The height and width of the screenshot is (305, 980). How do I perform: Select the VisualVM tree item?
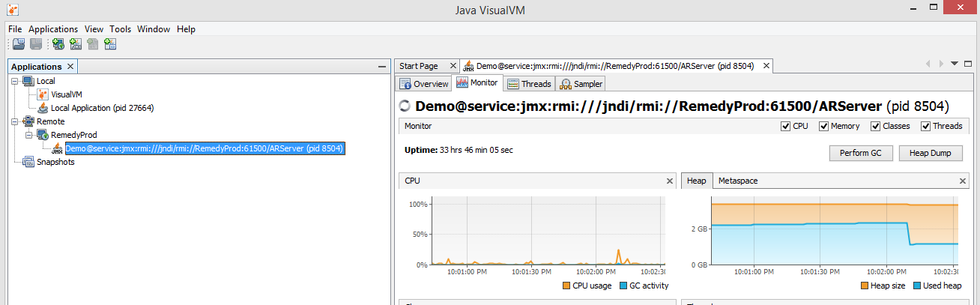67,94
